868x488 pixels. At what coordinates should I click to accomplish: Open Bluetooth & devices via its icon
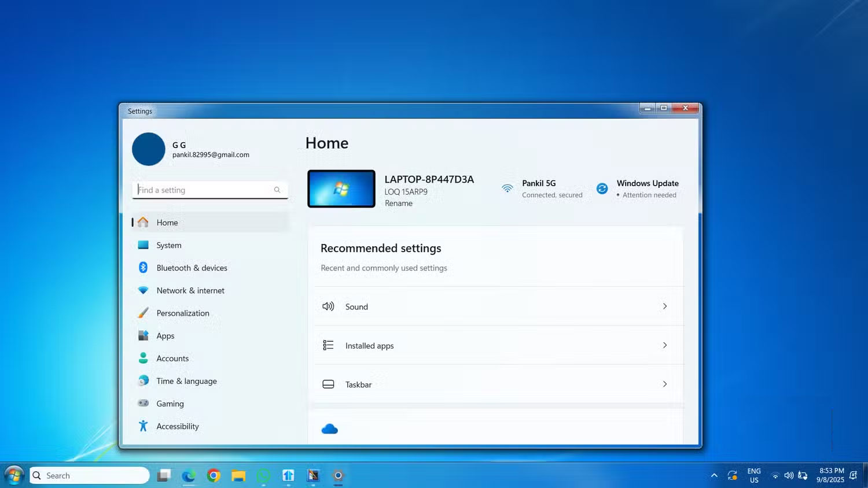click(x=143, y=268)
